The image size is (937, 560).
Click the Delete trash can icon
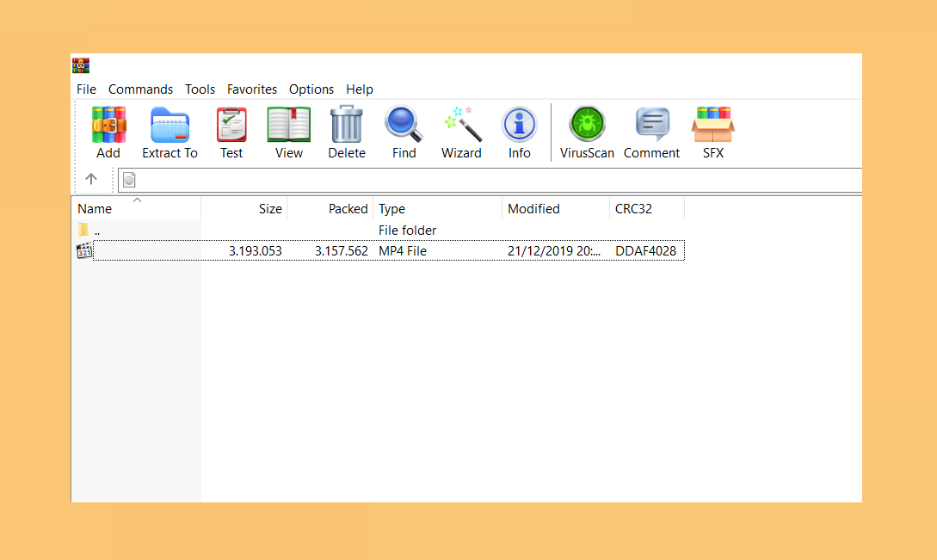tap(347, 125)
